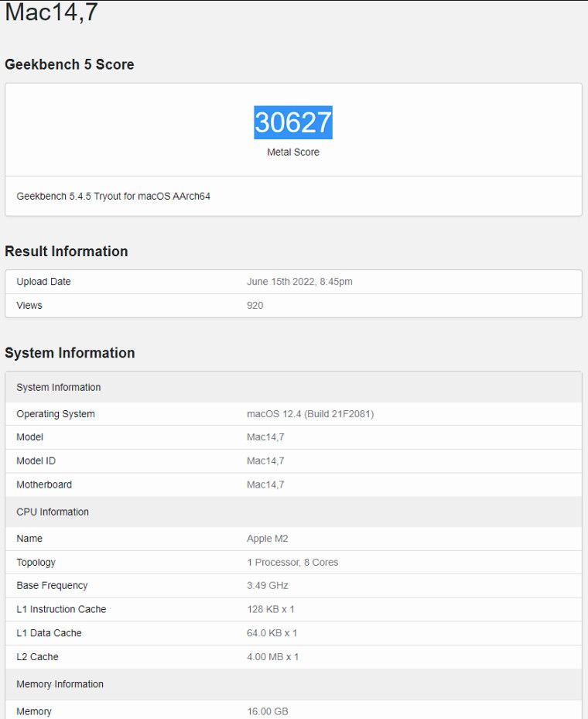Screen dimensions: 588x719
Task: Click the Mac14,7 page title
Action: (51, 12)
